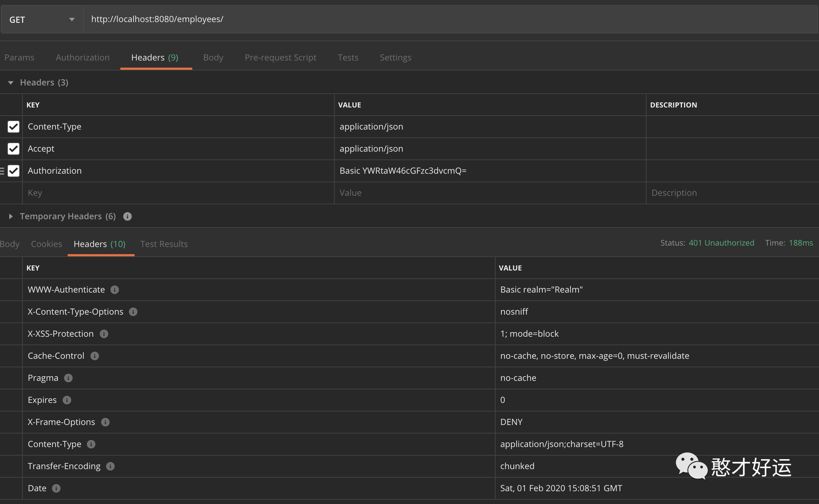The width and height of the screenshot is (819, 504).
Task: Open info for X-XSS-Protection header
Action: (x=104, y=334)
